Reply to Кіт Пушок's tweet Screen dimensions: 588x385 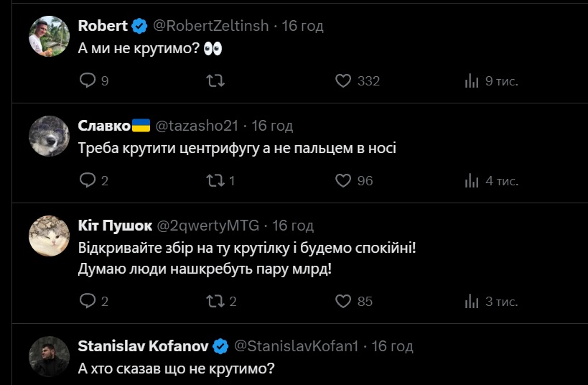[87, 301]
